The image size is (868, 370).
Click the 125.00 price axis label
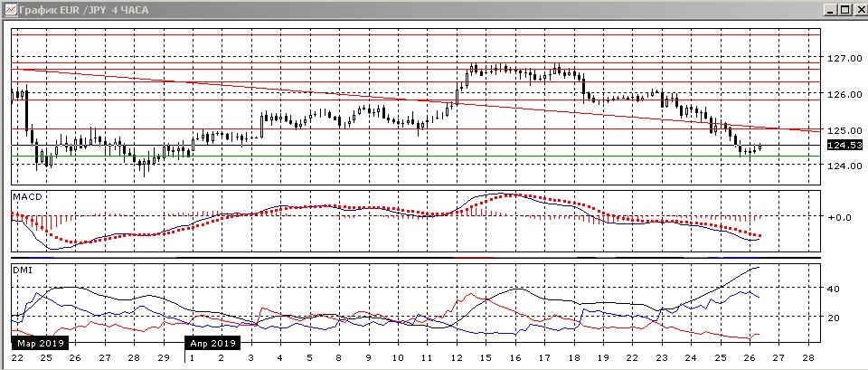[x=845, y=130]
